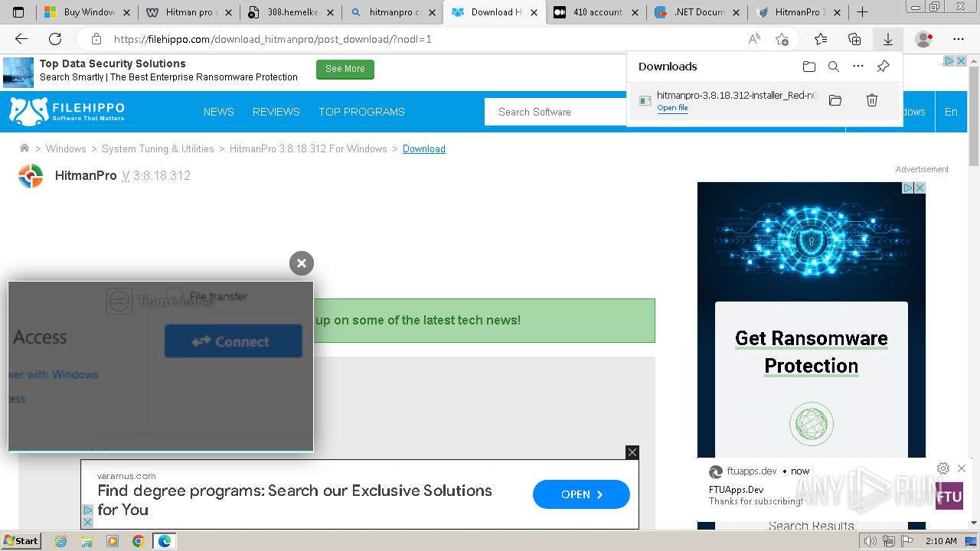Toggle the Downloads toolbar icon

(x=888, y=39)
